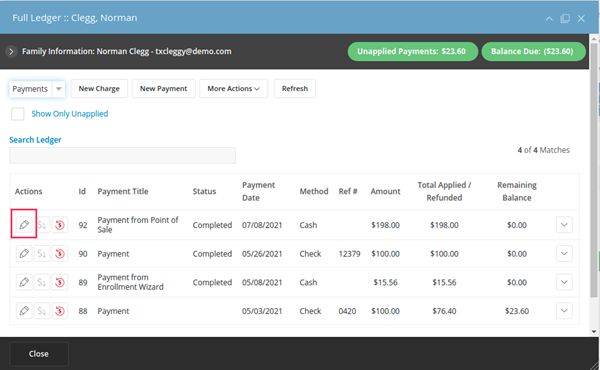Click the 05/03/2021 payment date
The width and height of the screenshot is (600, 370).
coord(262,311)
